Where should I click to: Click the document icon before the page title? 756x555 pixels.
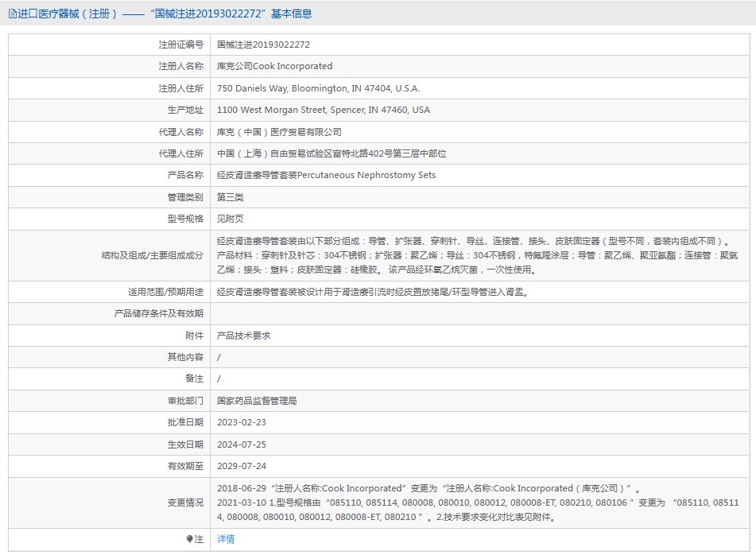coord(12,14)
